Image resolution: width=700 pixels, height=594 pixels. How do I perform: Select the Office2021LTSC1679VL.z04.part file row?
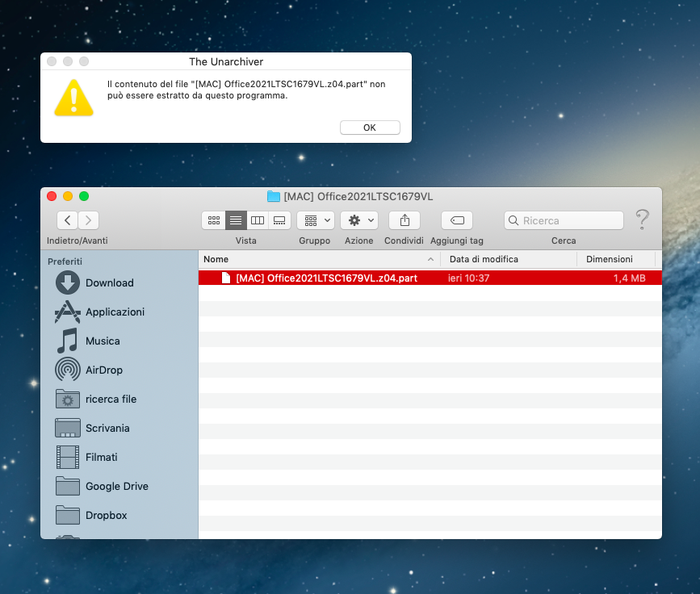pos(430,278)
